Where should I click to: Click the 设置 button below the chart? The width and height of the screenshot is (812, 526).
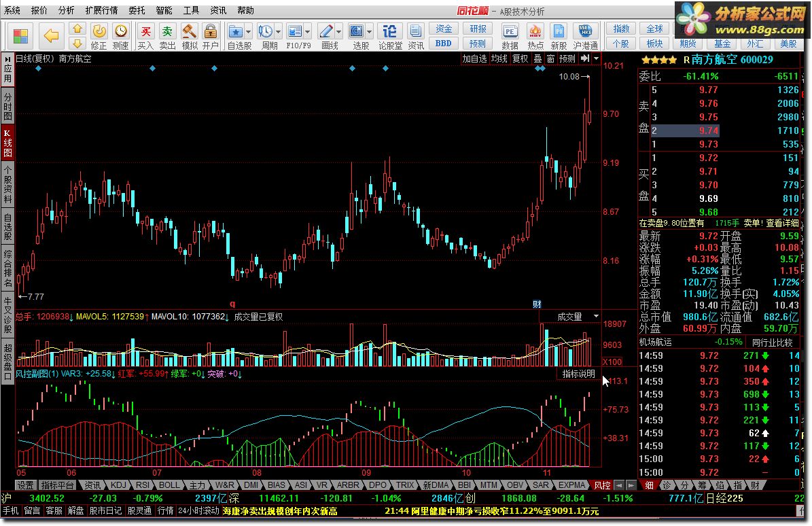(x=25, y=485)
